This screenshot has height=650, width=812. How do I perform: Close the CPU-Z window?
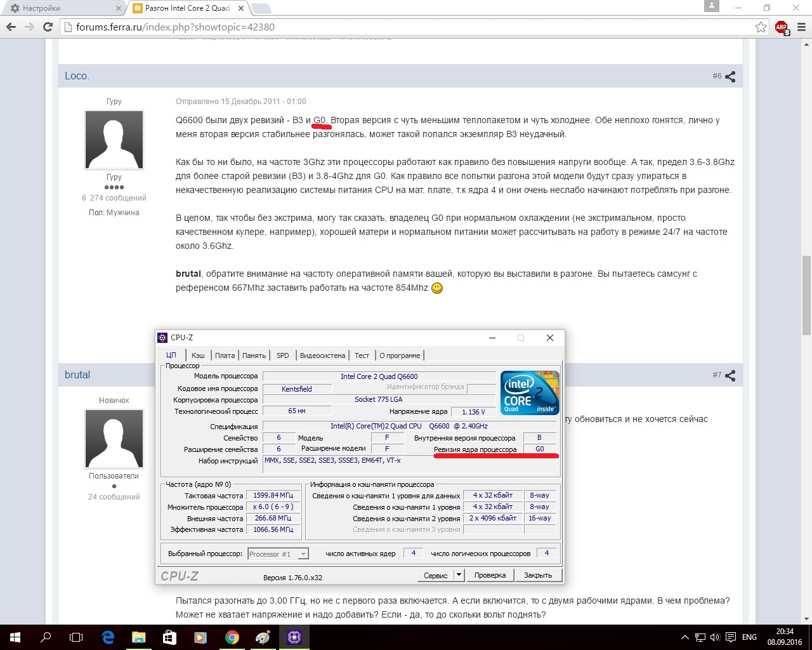click(x=550, y=338)
